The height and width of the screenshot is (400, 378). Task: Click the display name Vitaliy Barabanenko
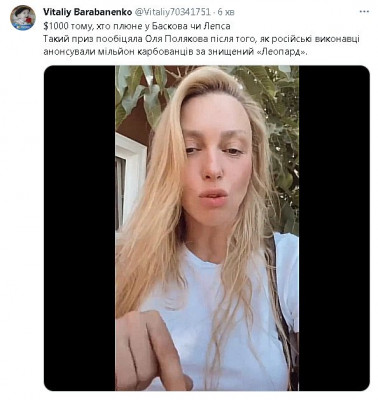pos(87,12)
